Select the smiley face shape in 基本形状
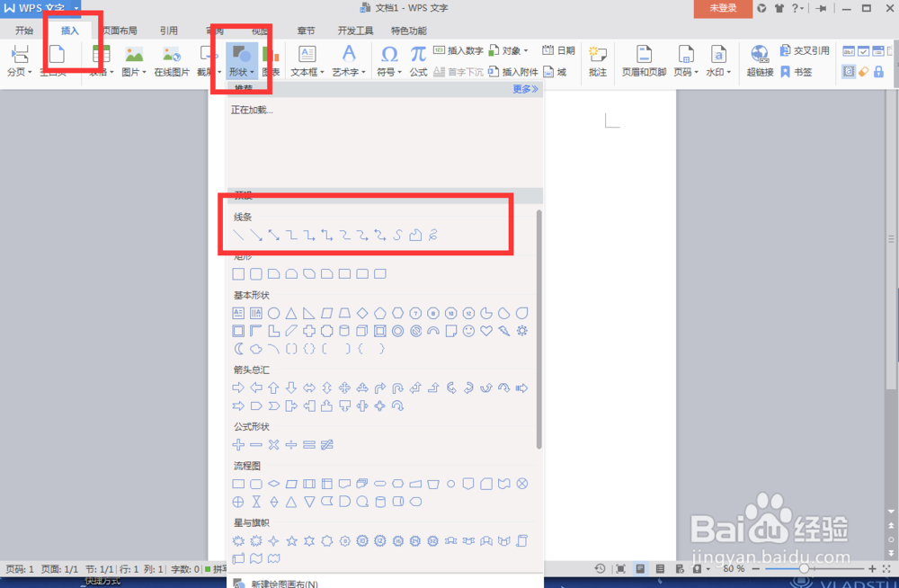Image resolution: width=899 pixels, height=588 pixels. click(468, 331)
